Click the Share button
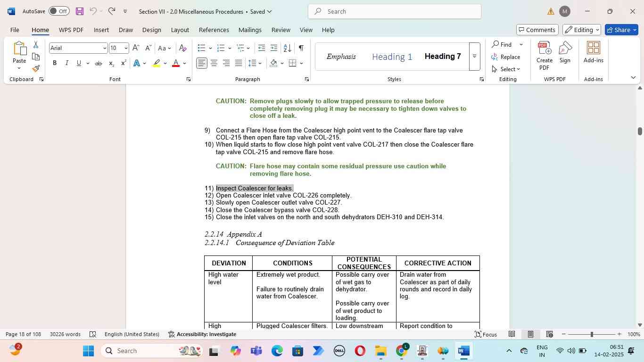644x362 pixels. (x=622, y=30)
